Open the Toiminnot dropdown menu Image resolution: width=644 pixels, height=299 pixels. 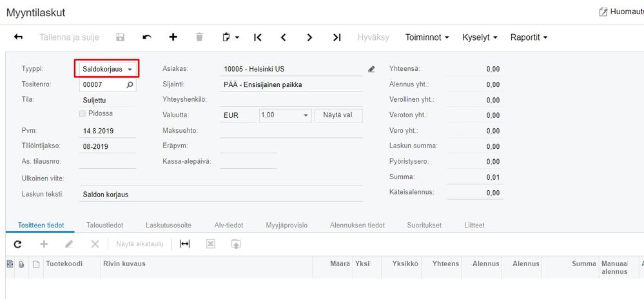pyautogui.click(x=427, y=37)
